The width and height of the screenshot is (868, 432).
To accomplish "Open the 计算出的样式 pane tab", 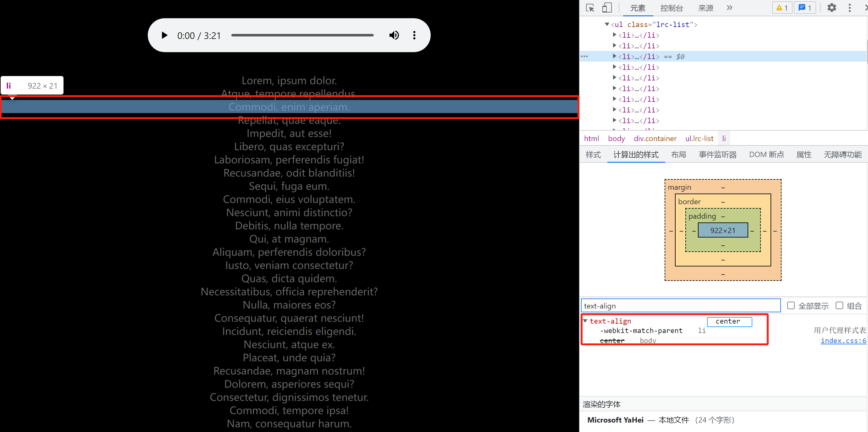I will click(636, 155).
